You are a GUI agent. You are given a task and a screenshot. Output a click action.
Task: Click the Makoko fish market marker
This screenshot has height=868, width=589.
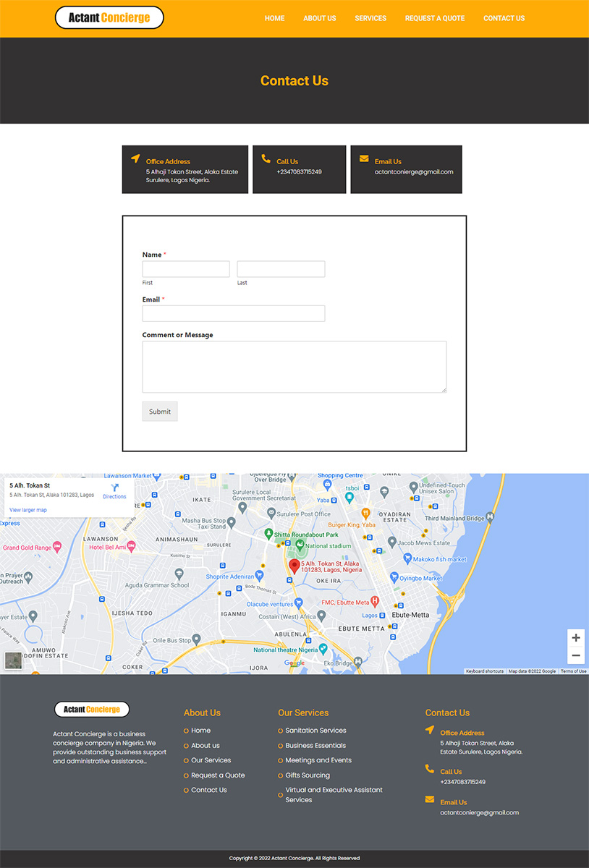[x=407, y=558]
